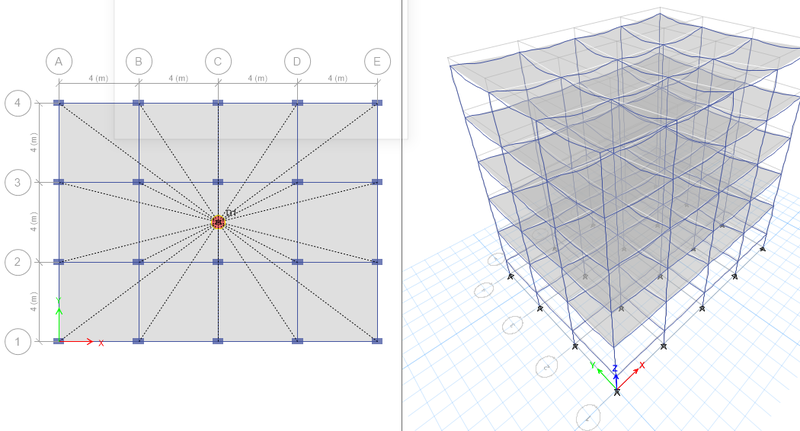This screenshot has width=800, height=431.
Task: Select column joint at grid A-2
Action: [59, 262]
